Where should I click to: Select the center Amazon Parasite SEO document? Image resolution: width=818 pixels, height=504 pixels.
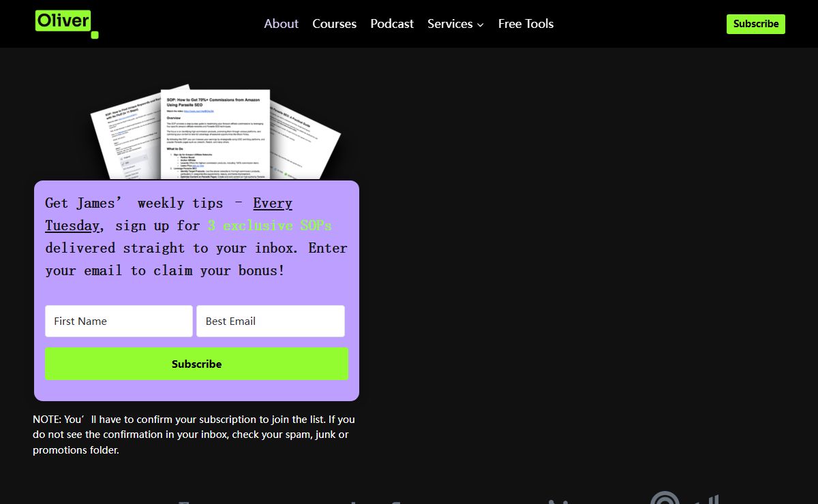click(x=215, y=133)
